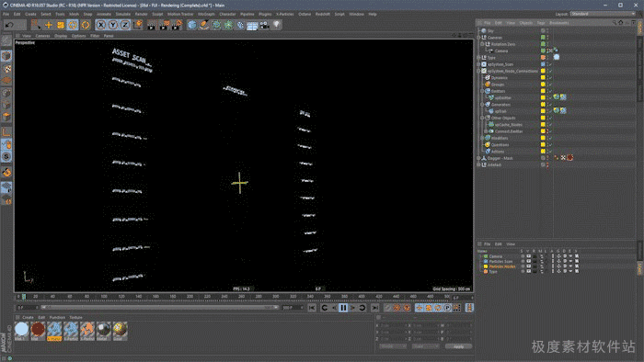The width and height of the screenshot is (644, 362).
Task: Open the Layout dropdown showing Standard
Action: point(603,14)
